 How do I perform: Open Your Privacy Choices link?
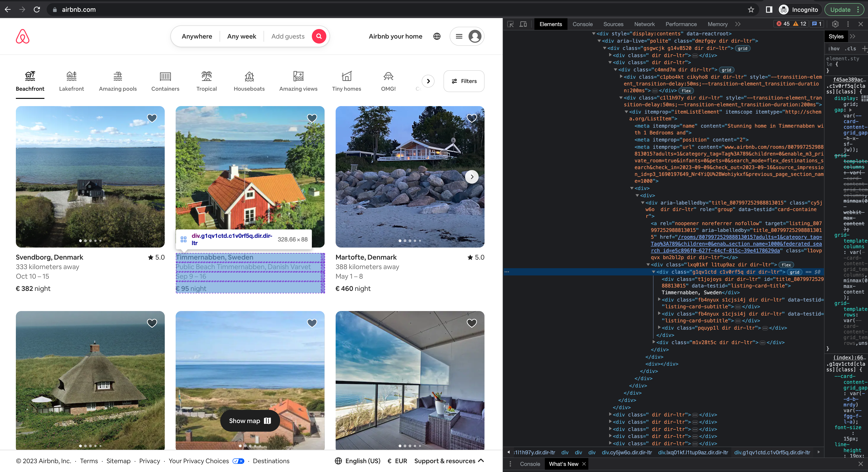[206, 461]
